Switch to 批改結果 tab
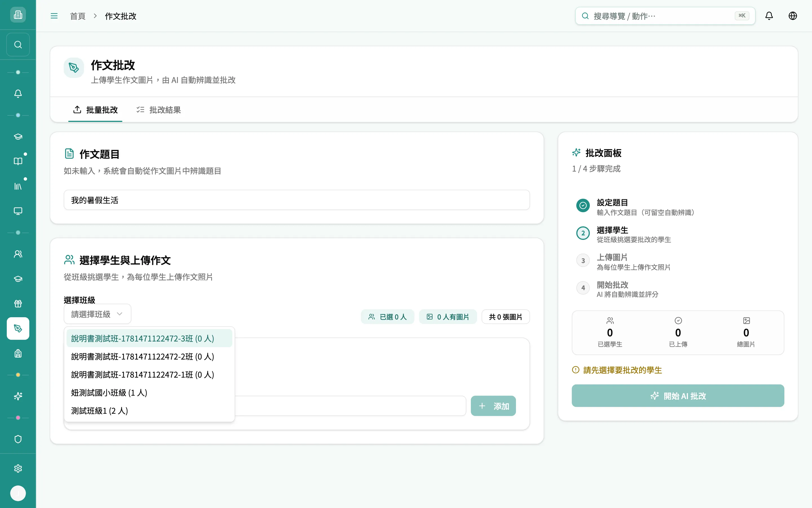The height and width of the screenshot is (508, 812). click(x=158, y=110)
